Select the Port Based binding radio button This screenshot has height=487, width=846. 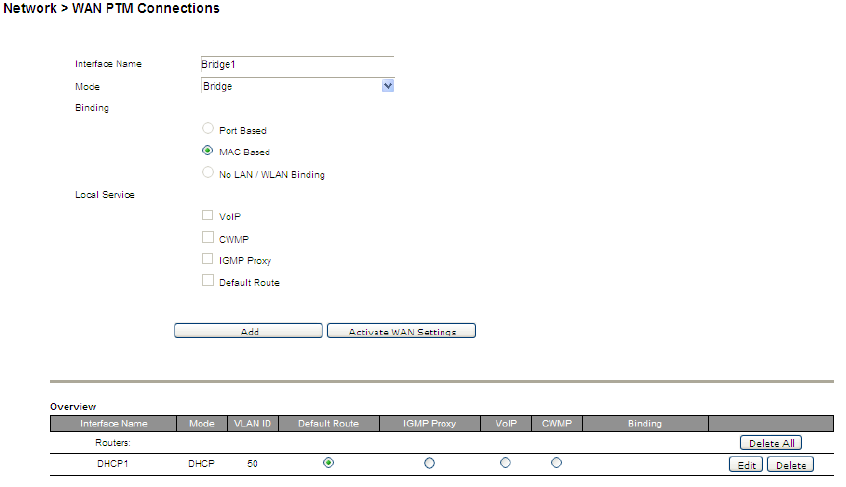(208, 128)
